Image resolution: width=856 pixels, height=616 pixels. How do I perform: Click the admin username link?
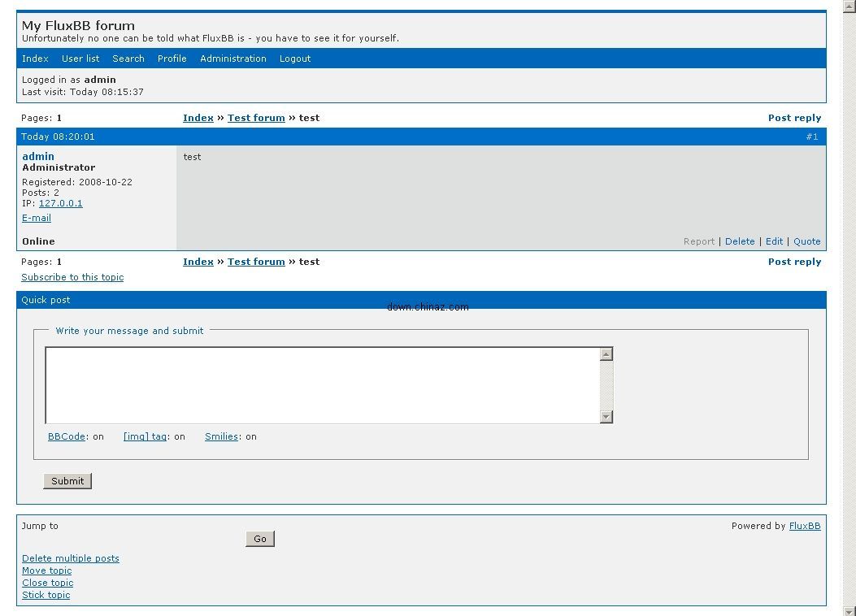click(x=38, y=156)
